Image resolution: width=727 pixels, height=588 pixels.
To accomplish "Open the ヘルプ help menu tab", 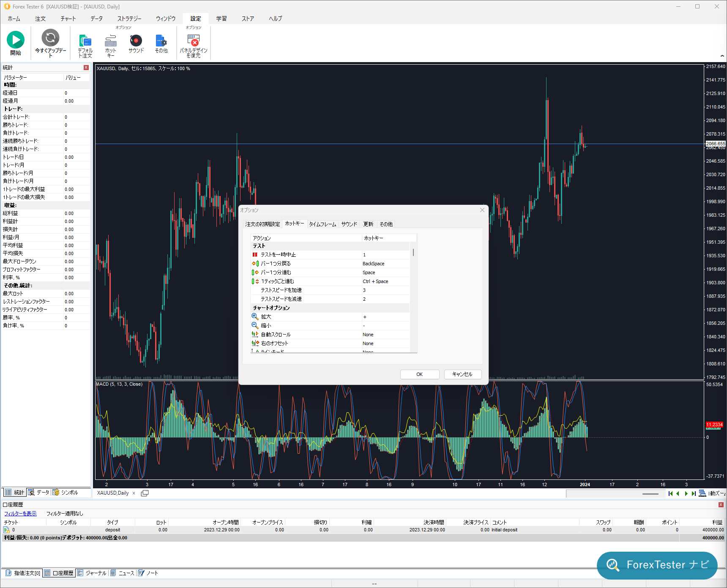I will [x=275, y=19].
